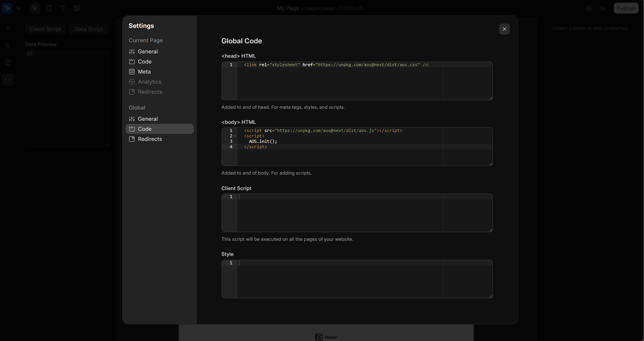Click the code icon beside Current Page Code

[132, 62]
